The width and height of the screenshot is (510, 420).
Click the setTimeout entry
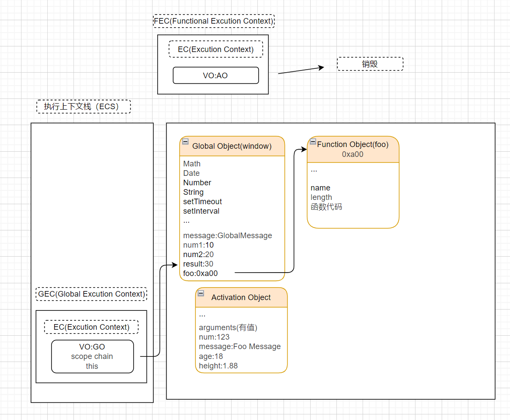[202, 201]
